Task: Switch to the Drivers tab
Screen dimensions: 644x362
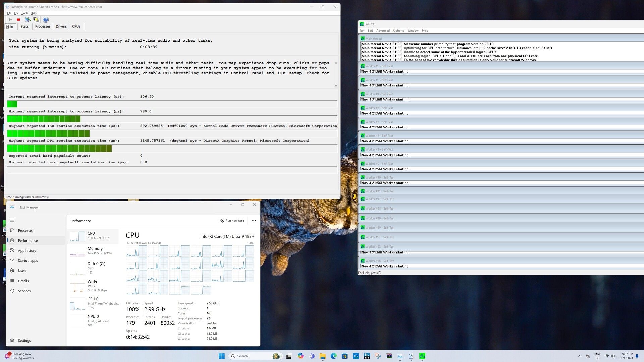Action: click(x=61, y=27)
